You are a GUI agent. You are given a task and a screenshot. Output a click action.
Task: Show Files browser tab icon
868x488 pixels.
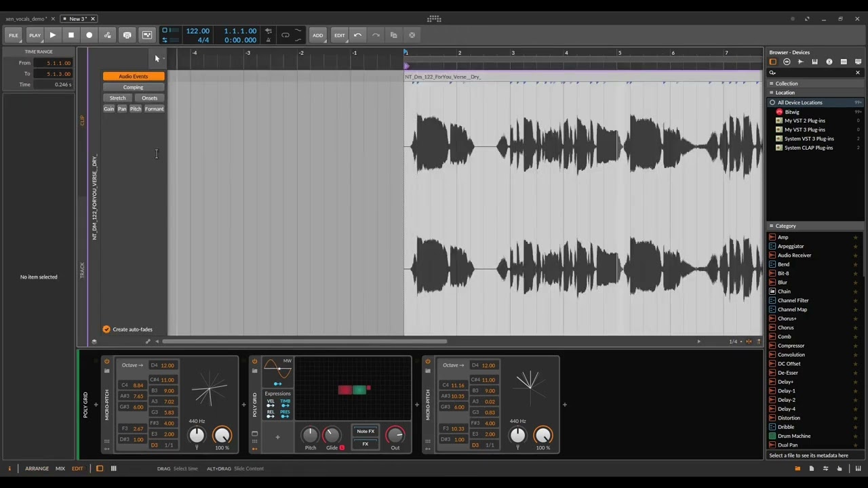point(858,62)
